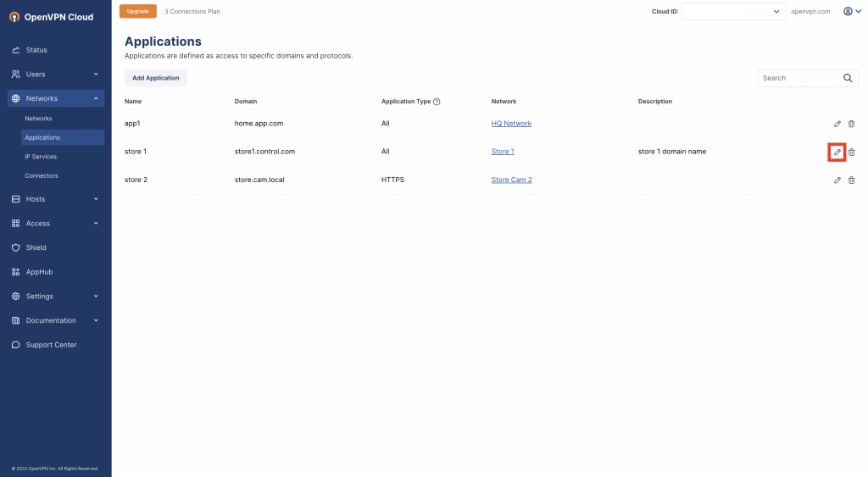Delete the store 1 application trash icon

851,153
